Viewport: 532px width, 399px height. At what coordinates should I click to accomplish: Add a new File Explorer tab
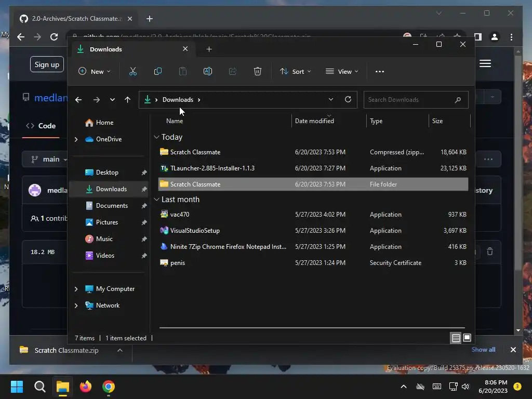209,49
